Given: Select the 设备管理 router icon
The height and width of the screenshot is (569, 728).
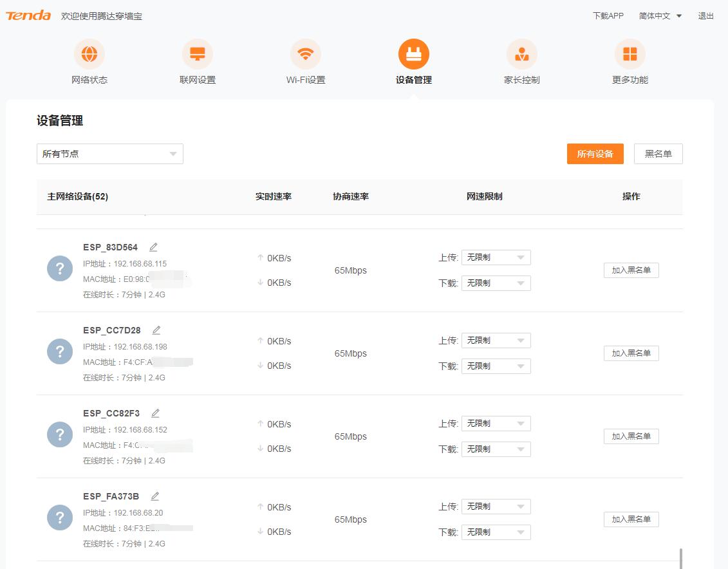Looking at the screenshot, I should pos(414,54).
